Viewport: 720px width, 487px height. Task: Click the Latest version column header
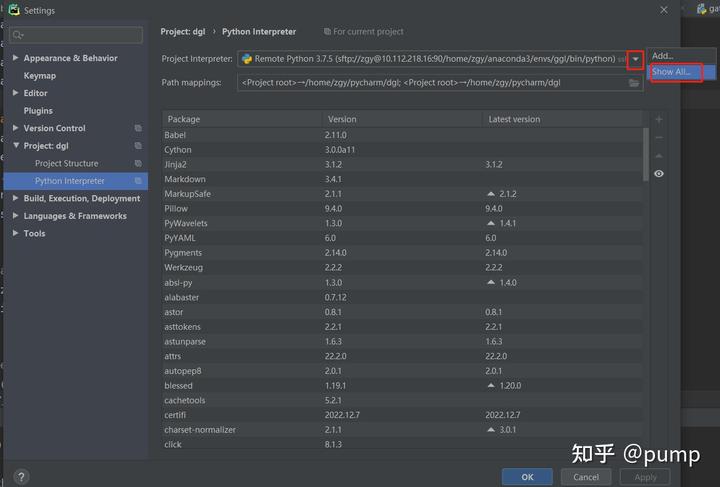[562, 119]
